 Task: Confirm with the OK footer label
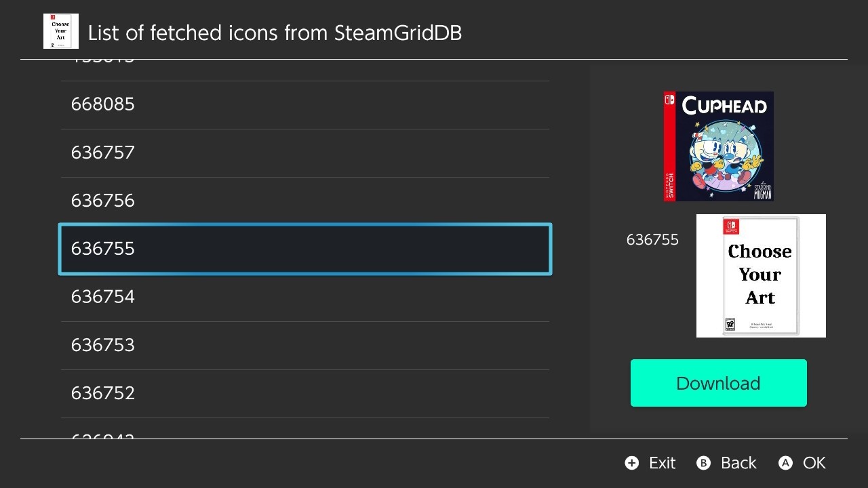[814, 463]
